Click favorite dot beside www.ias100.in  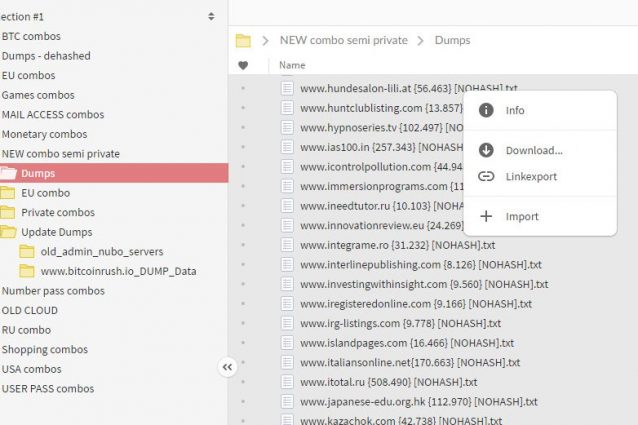[243, 147]
